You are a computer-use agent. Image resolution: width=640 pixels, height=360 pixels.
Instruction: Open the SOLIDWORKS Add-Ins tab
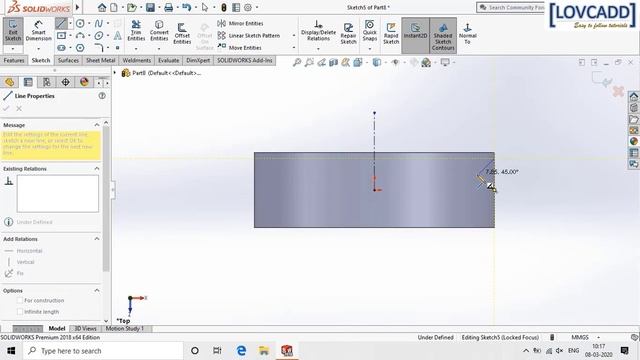pyautogui.click(x=244, y=60)
